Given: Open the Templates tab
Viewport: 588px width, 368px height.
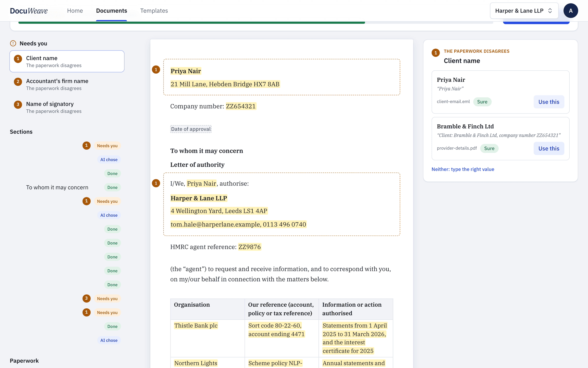Looking at the screenshot, I should point(154,11).
